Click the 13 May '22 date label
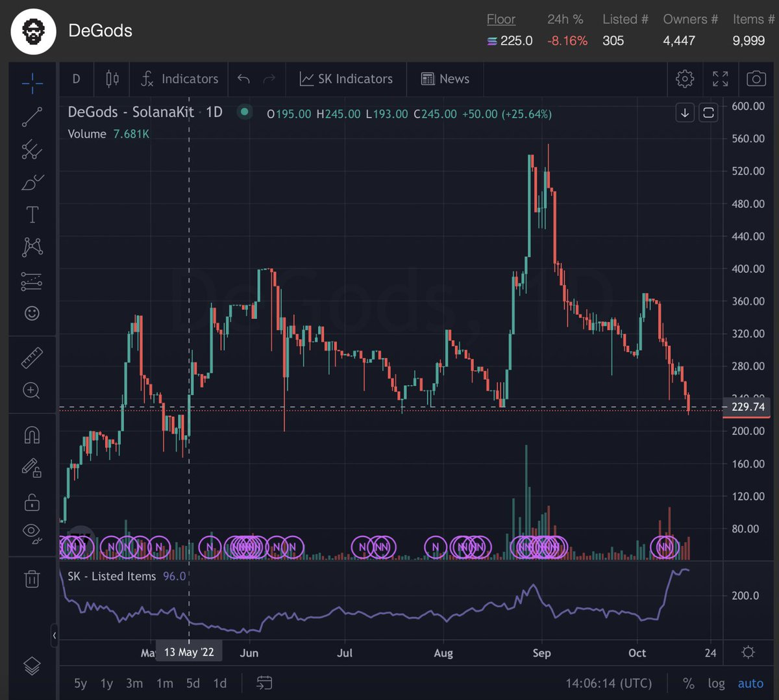 pyautogui.click(x=189, y=652)
